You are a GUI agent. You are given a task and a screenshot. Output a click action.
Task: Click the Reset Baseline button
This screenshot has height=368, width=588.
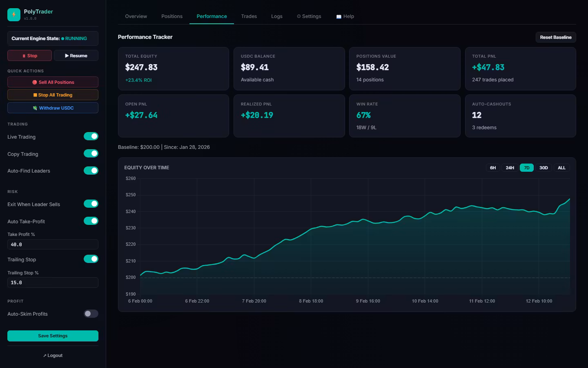click(x=555, y=37)
